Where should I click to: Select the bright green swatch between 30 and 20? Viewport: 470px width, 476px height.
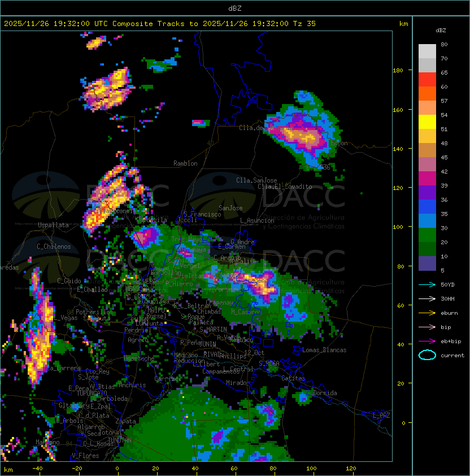[427, 235]
